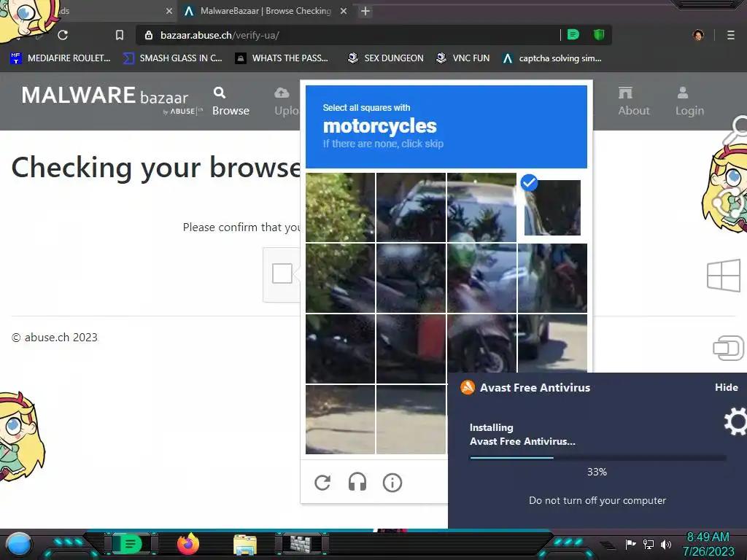Open the Browse menu with magnifier icon
This screenshot has width=747, height=560.
tap(231, 101)
